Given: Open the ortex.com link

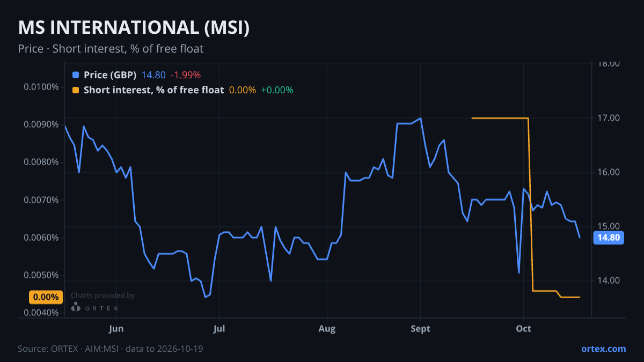Looking at the screenshot, I should point(604,349).
